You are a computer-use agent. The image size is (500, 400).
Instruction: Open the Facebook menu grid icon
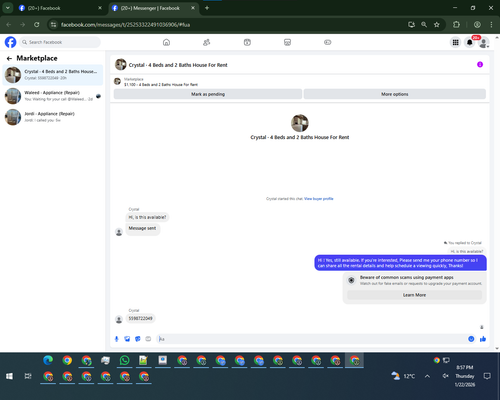tap(455, 42)
